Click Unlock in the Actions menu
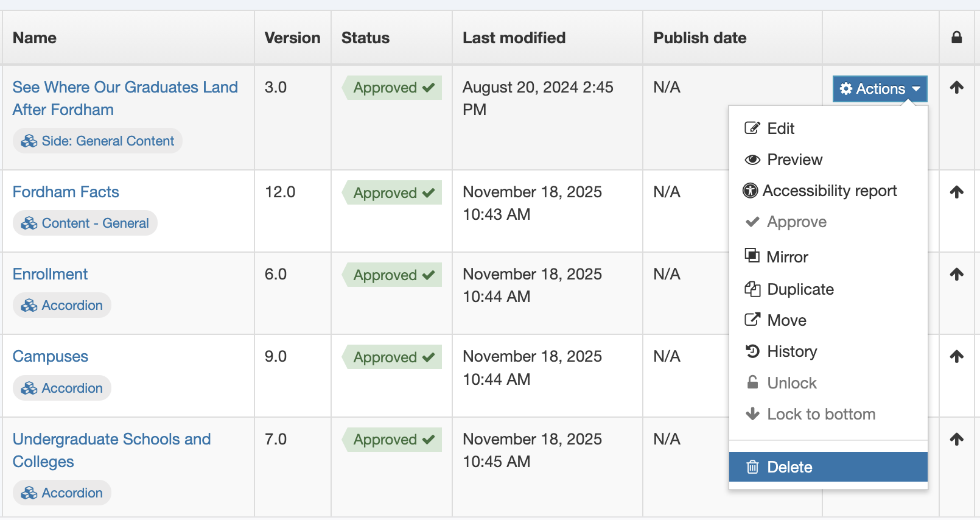 click(x=828, y=383)
